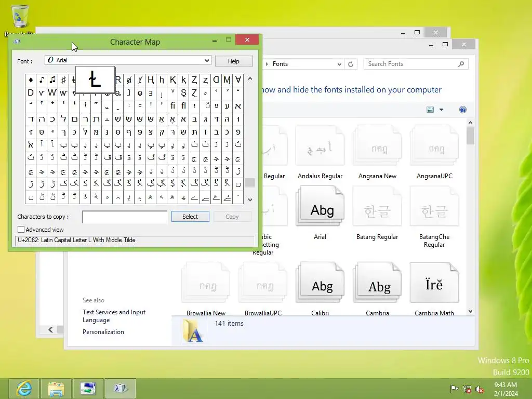Open File Explorer from the taskbar

pos(56,389)
